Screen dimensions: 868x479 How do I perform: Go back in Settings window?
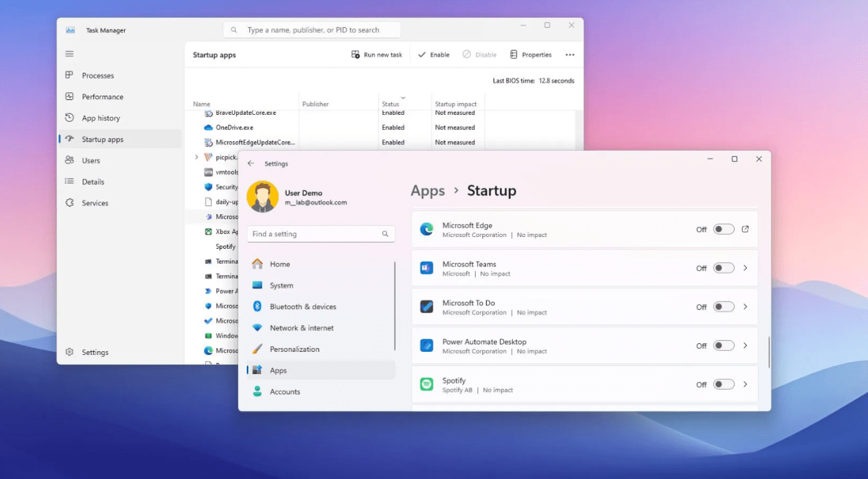(250, 164)
